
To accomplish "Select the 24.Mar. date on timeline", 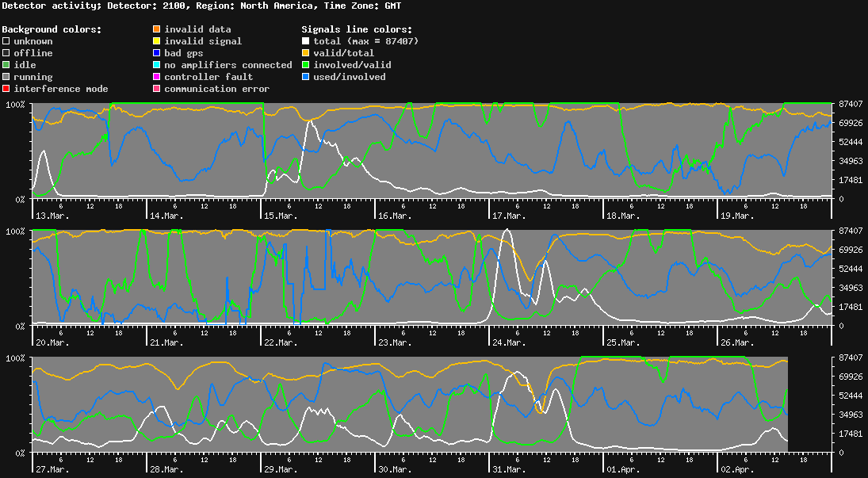I will pyautogui.click(x=509, y=342).
